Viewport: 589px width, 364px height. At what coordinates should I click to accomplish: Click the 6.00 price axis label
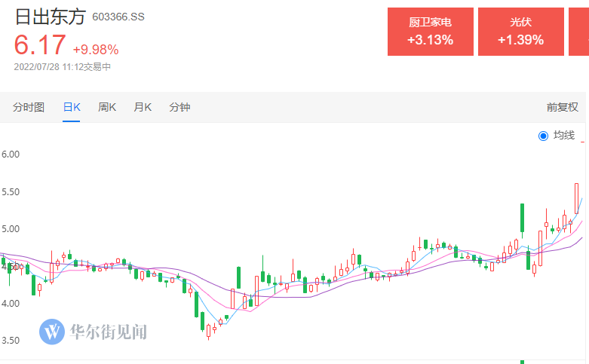coord(11,154)
